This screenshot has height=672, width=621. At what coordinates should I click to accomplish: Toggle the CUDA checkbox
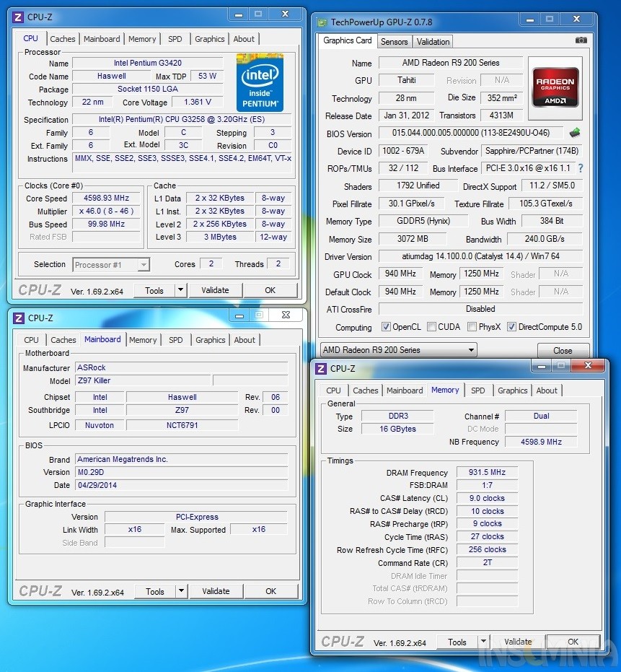pyautogui.click(x=431, y=327)
